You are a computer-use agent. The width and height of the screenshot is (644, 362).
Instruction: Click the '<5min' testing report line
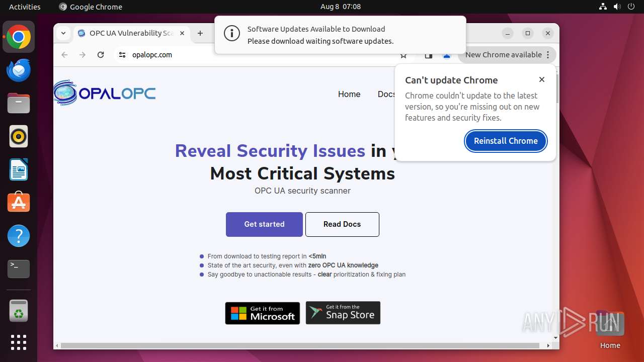pos(267,256)
